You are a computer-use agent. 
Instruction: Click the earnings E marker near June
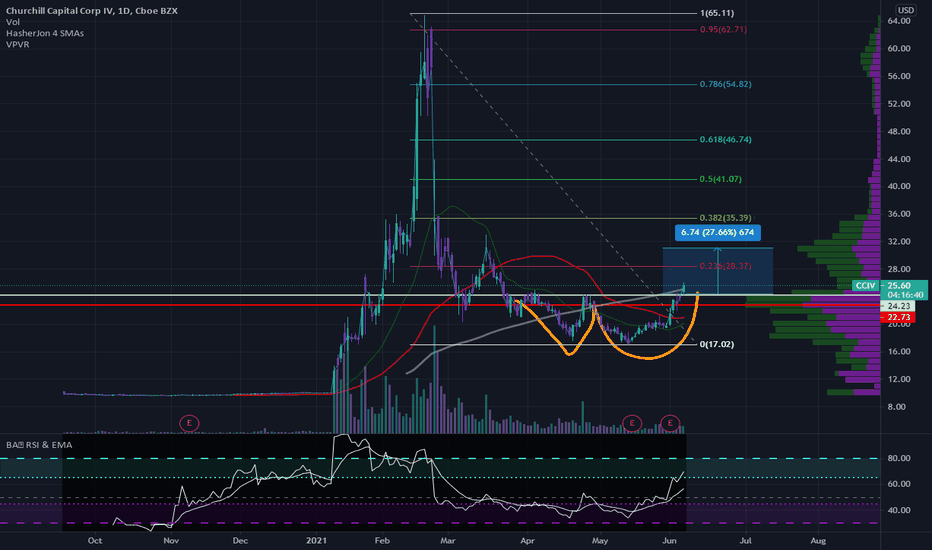click(x=670, y=423)
